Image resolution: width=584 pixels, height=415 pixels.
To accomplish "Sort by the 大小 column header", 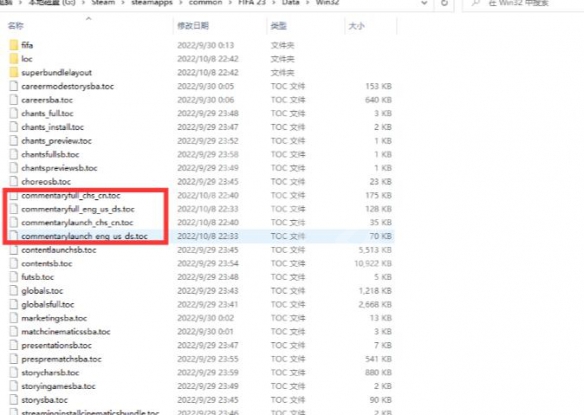I will (356, 26).
